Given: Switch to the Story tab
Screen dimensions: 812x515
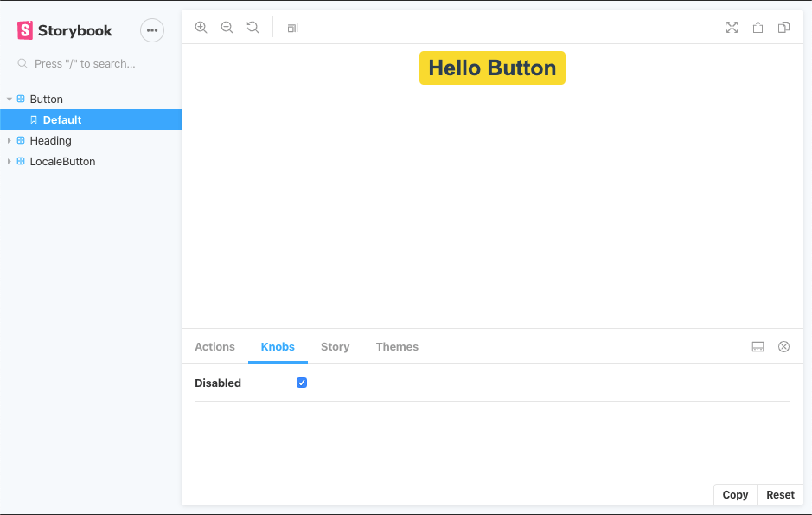Looking at the screenshot, I should (x=335, y=347).
